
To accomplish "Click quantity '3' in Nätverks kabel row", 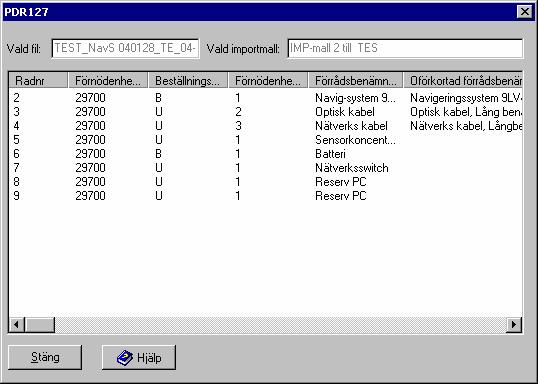I will 238,126.
